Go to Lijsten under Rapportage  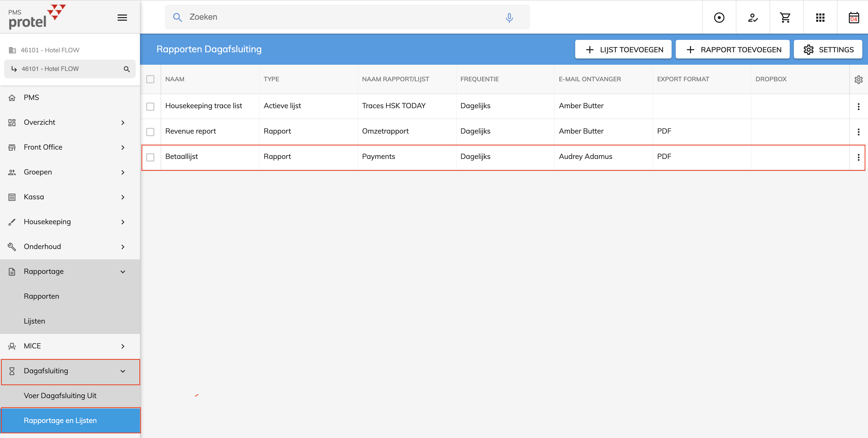[x=34, y=321]
